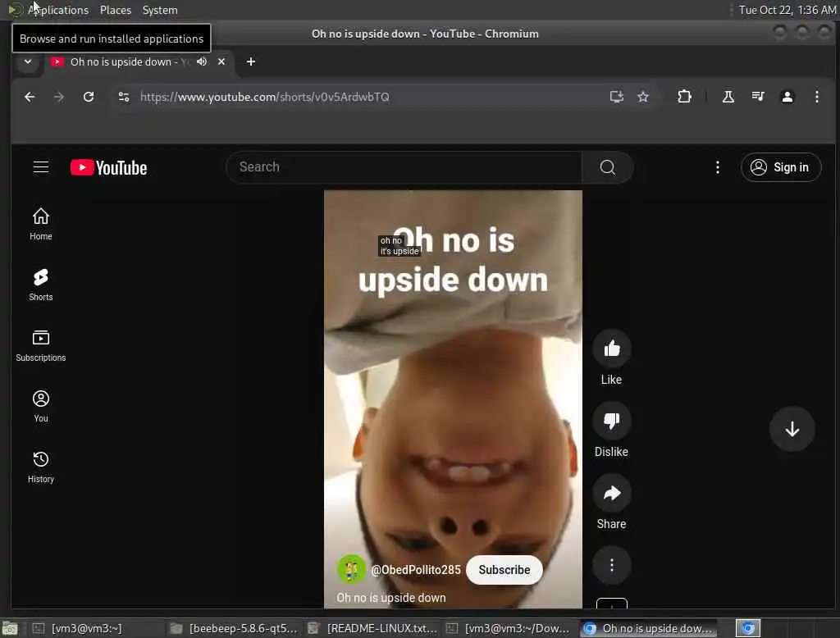Subscribe to @ObedPollito285

pyautogui.click(x=504, y=569)
